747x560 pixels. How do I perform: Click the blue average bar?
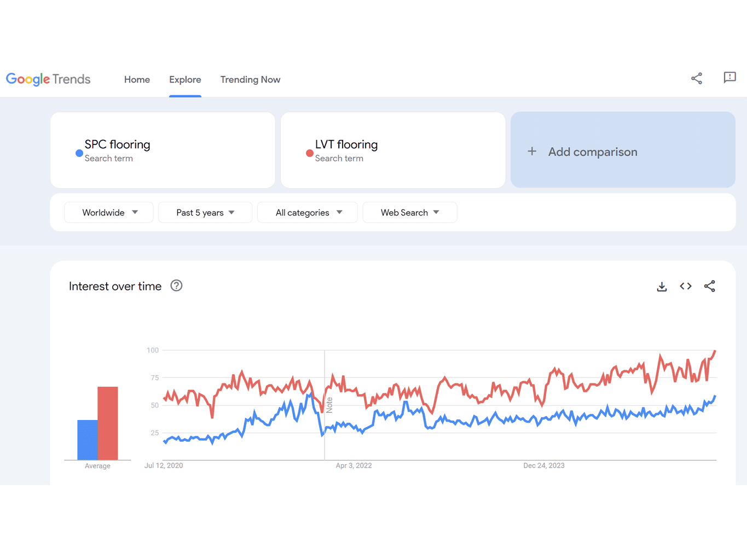coord(88,440)
